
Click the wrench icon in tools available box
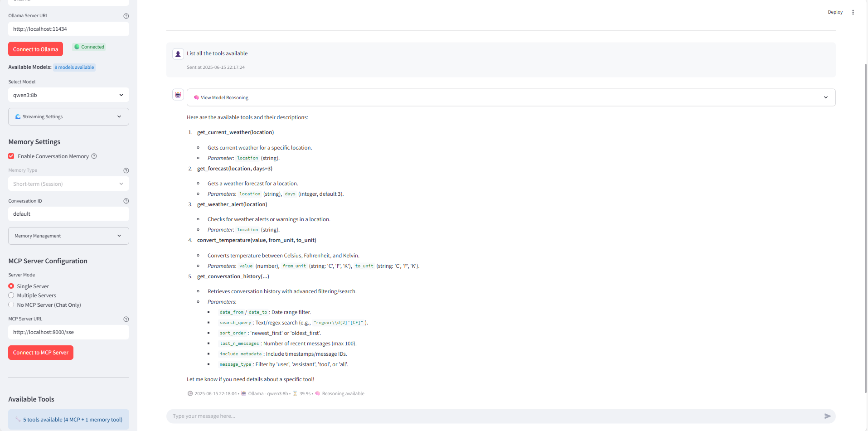point(18,420)
